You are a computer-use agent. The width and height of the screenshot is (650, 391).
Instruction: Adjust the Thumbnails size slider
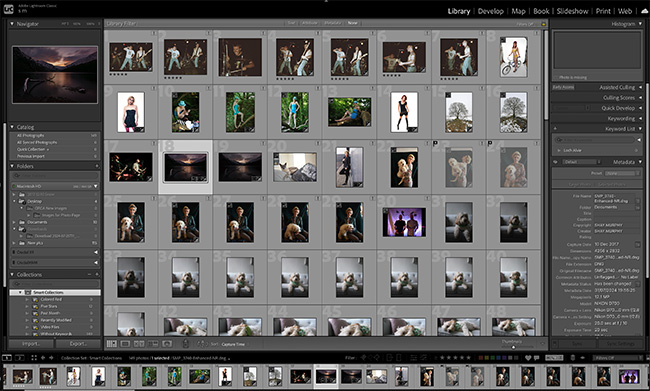[x=513, y=347]
